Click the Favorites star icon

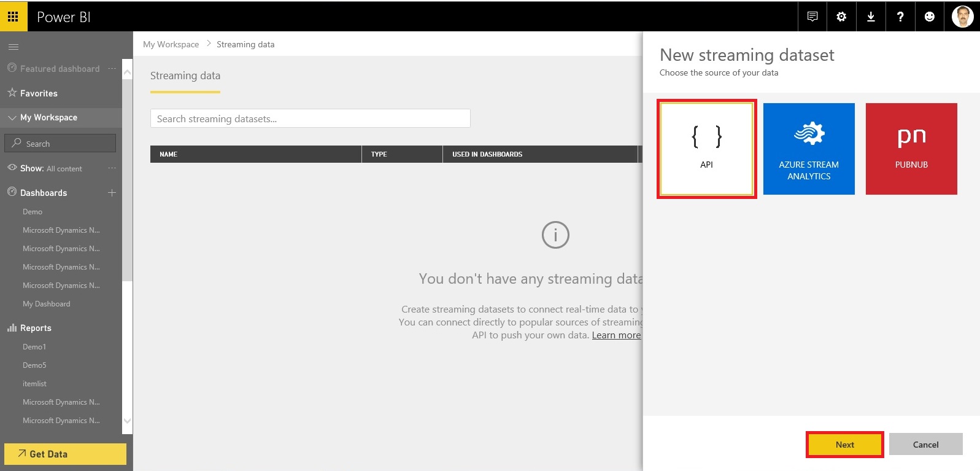pos(12,93)
